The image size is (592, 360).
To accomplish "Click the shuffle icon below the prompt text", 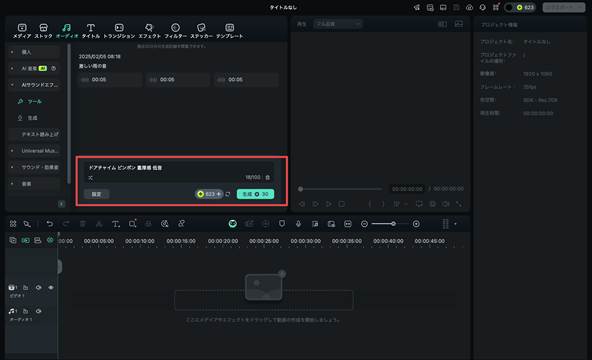I will click(91, 178).
